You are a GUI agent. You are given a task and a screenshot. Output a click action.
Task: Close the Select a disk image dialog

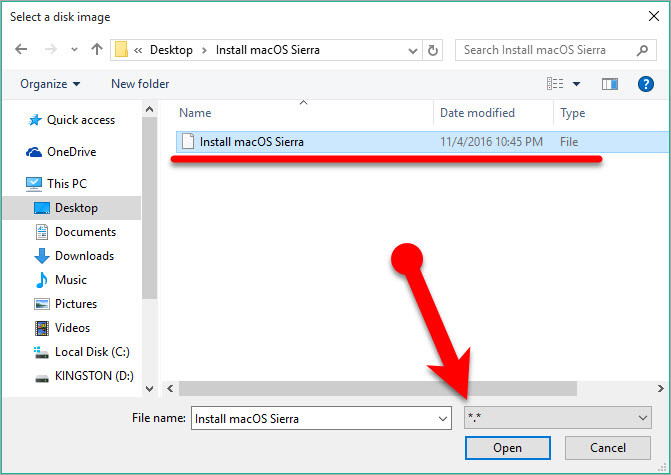(653, 16)
